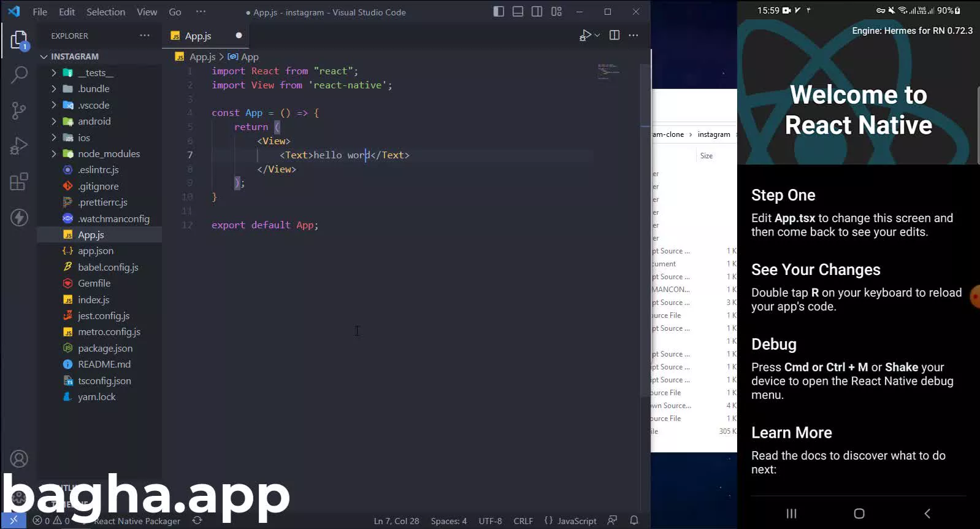This screenshot has height=529, width=980.
Task: Open the Run and Debug view
Action: click(x=19, y=146)
